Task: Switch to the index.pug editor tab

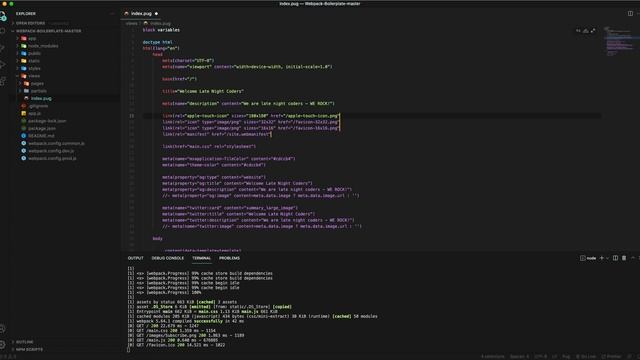Action: (141, 13)
